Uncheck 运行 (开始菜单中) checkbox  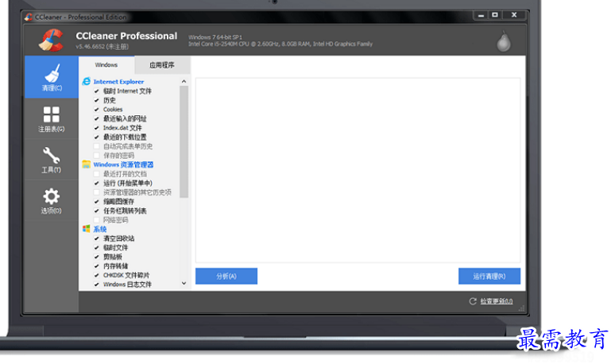point(96,183)
